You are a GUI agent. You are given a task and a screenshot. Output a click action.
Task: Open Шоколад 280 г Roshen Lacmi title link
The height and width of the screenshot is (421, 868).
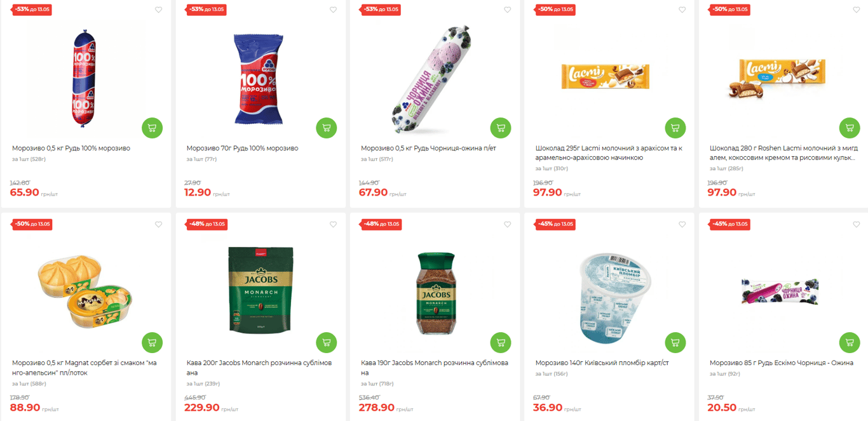pyautogui.click(x=782, y=153)
